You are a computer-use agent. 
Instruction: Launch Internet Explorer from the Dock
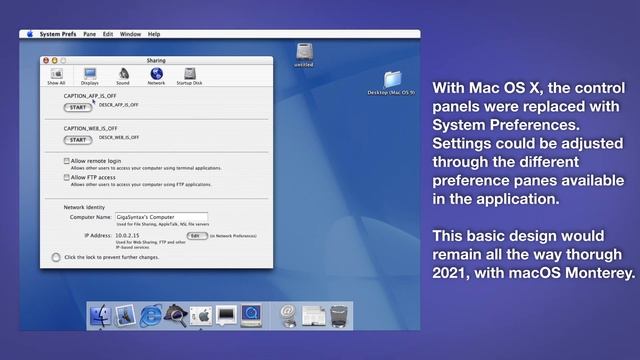coord(151,316)
